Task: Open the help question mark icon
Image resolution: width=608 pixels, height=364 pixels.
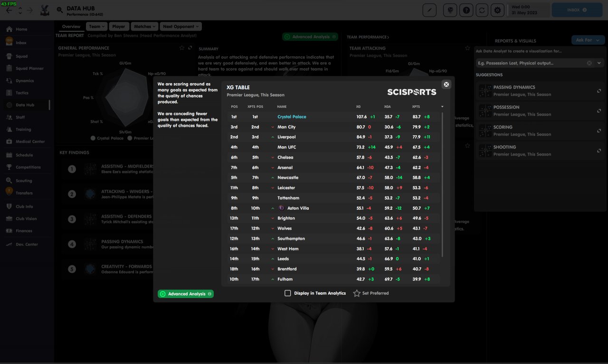Action: (467, 10)
